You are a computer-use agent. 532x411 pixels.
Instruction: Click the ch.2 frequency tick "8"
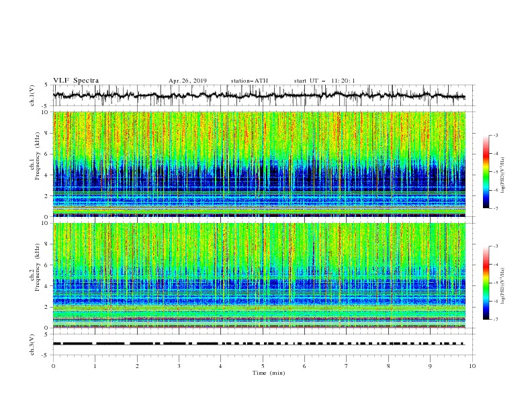click(48, 244)
